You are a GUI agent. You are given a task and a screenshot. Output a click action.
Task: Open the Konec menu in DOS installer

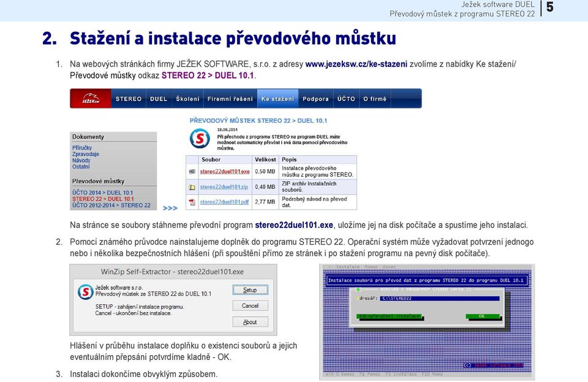tap(390, 267)
